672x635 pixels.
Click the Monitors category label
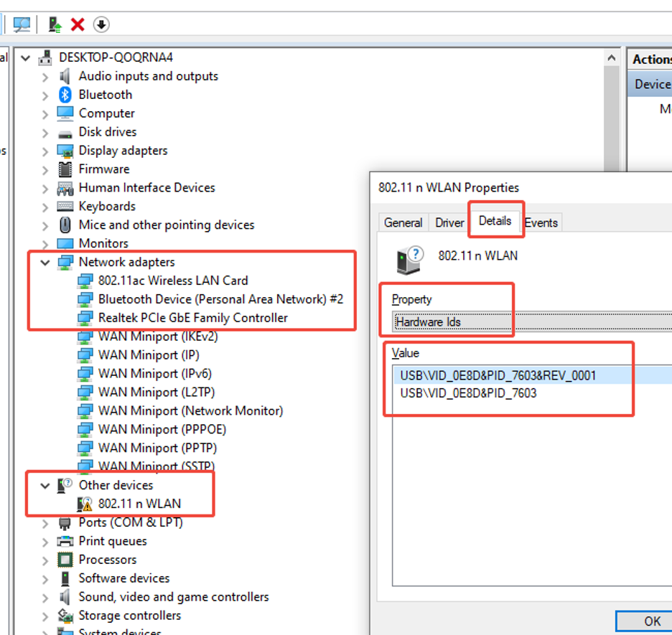click(x=103, y=244)
